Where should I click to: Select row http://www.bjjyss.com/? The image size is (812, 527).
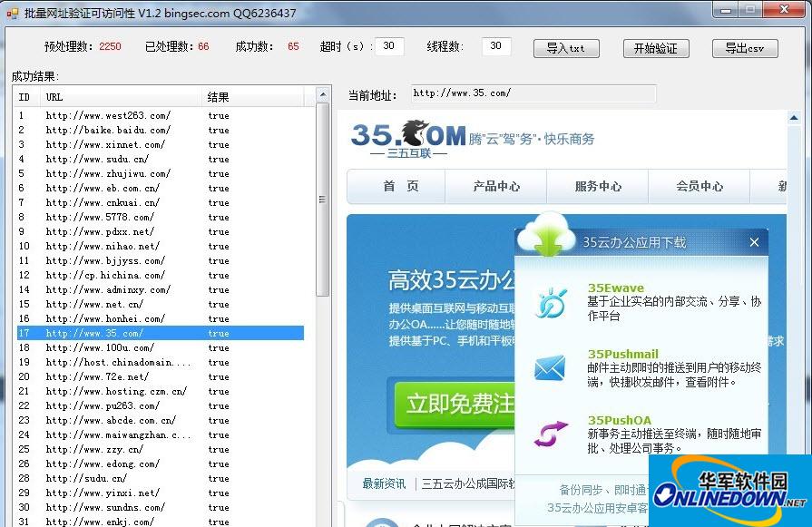click(x=159, y=260)
